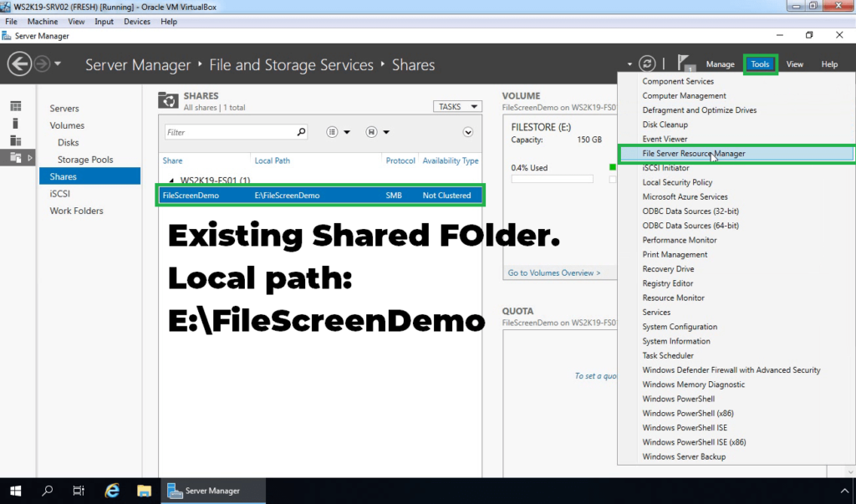Open the TASKS dropdown in Shares
The width and height of the screenshot is (856, 504).
[457, 106]
